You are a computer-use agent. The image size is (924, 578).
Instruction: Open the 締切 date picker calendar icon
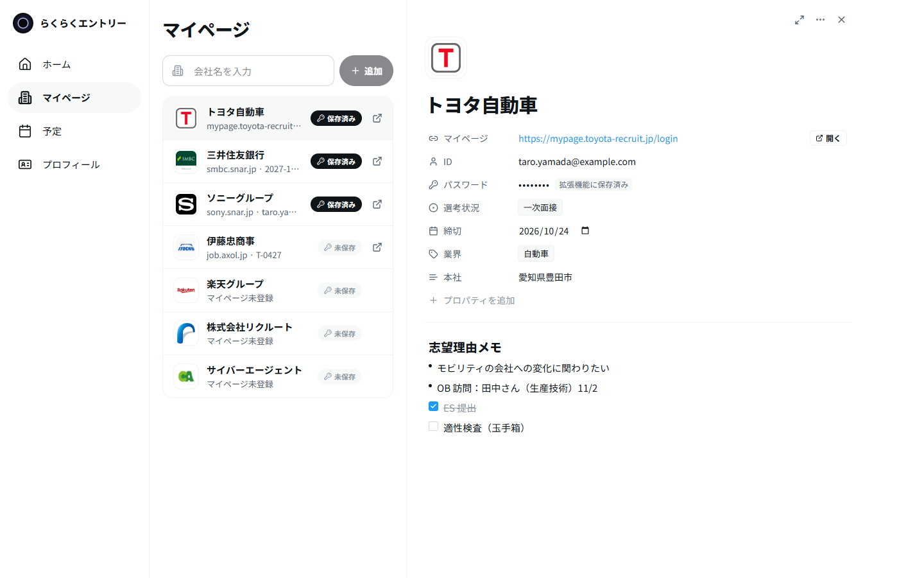click(585, 231)
